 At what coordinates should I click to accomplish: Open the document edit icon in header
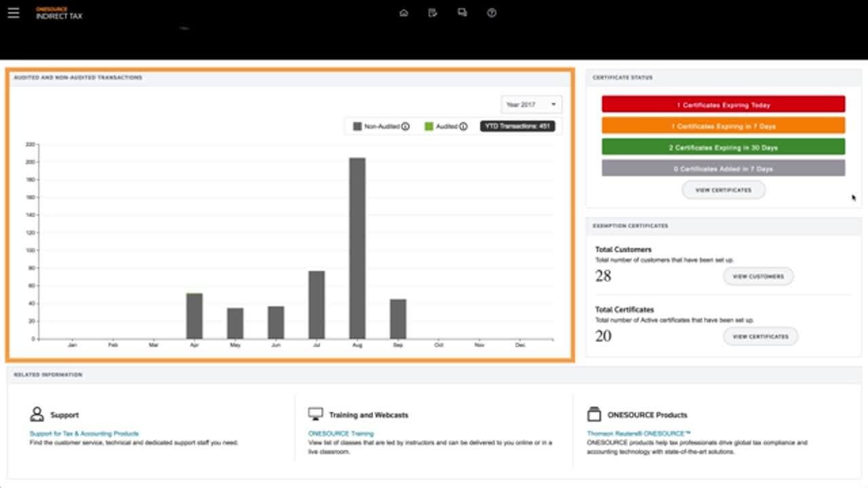[433, 13]
